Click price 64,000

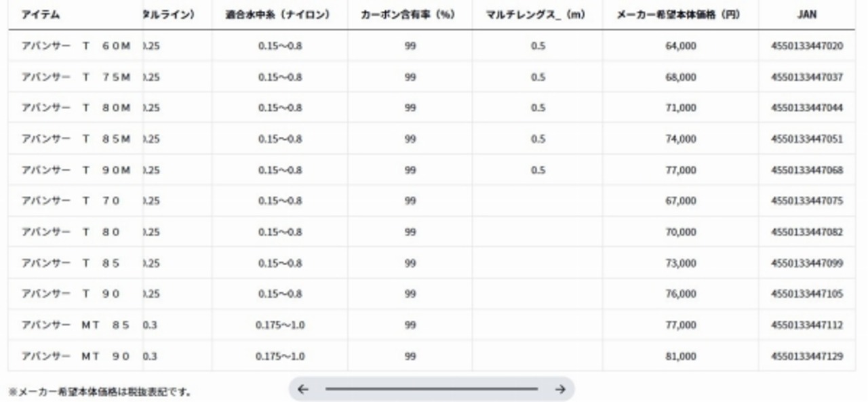tap(680, 47)
